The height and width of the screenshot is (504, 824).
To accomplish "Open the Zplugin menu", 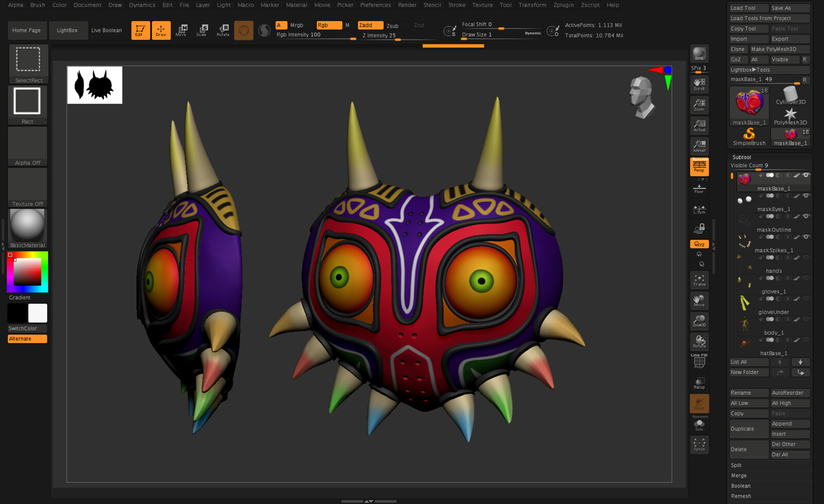I will coord(563,5).
